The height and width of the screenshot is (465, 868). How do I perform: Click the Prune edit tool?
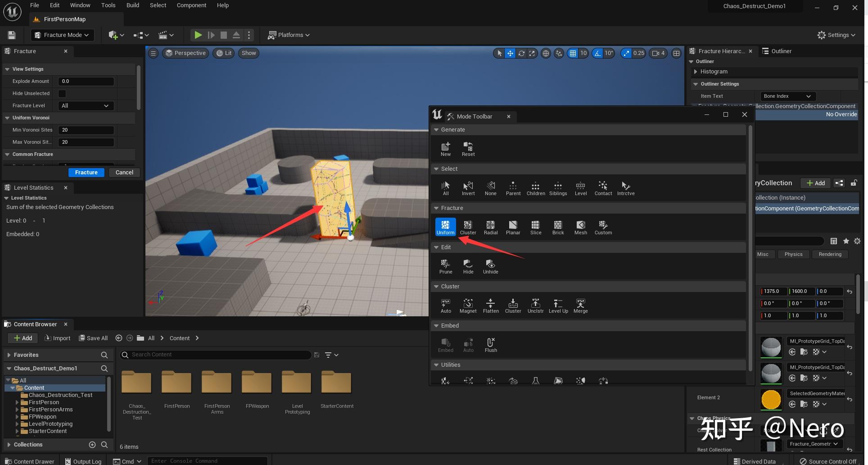[x=445, y=266]
